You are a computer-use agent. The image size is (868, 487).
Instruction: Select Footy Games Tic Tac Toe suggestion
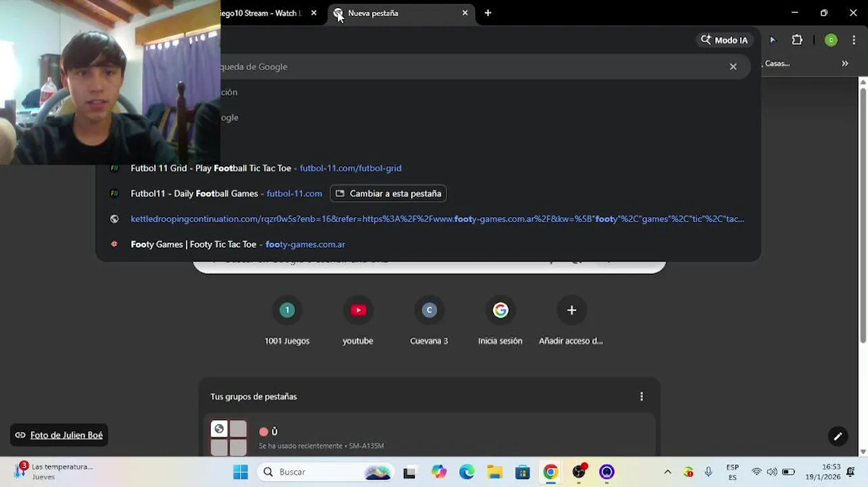click(x=428, y=244)
